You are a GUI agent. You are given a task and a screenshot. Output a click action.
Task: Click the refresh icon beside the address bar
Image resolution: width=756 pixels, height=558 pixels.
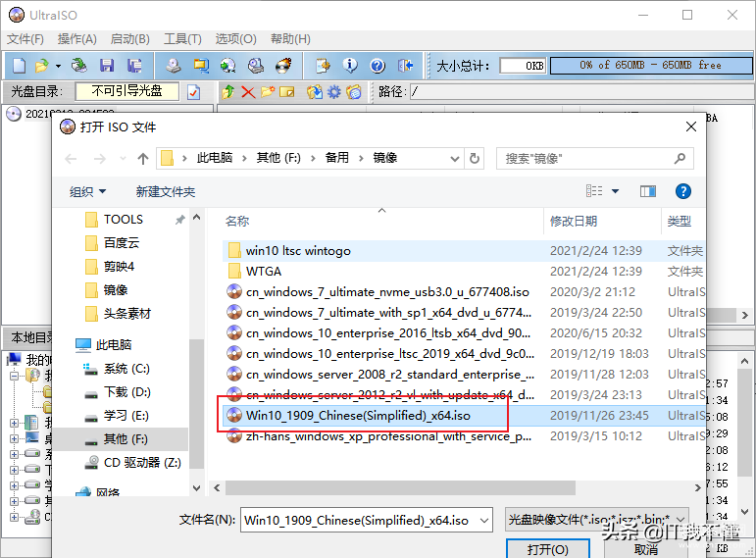pyautogui.click(x=475, y=158)
